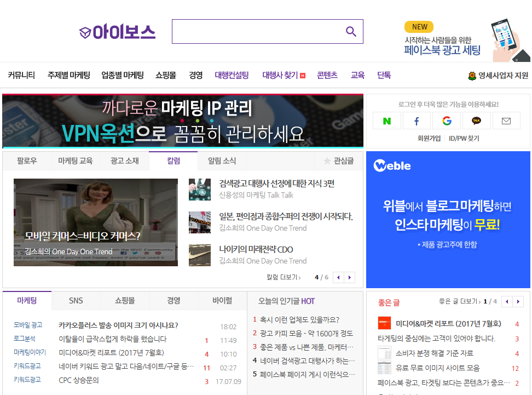Open the 쇼핑몰 top menu
The height and width of the screenshot is (395, 532).
coord(166,75)
